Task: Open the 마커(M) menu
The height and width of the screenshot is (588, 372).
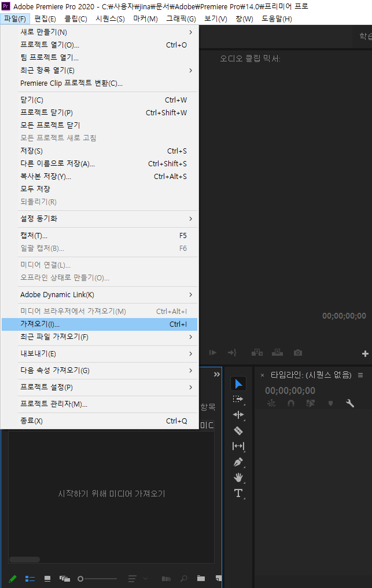Action: coord(145,19)
